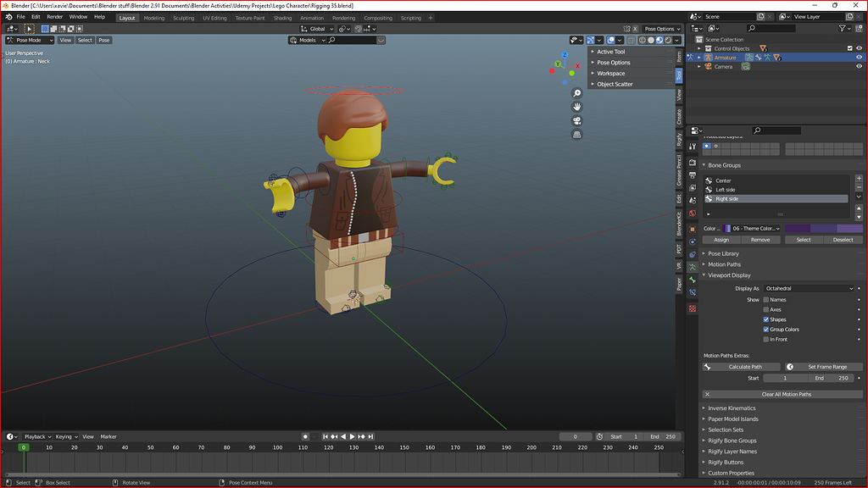The height and width of the screenshot is (488, 868).
Task: Click the Assign button under Bone Groups
Action: click(723, 240)
